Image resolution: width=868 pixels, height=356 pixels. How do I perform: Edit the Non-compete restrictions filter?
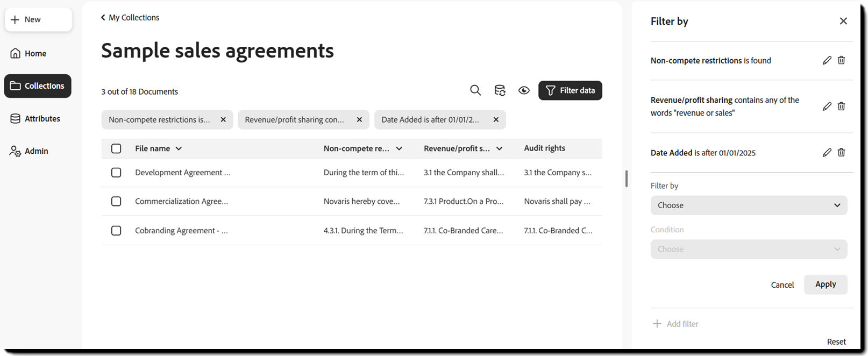(x=827, y=61)
